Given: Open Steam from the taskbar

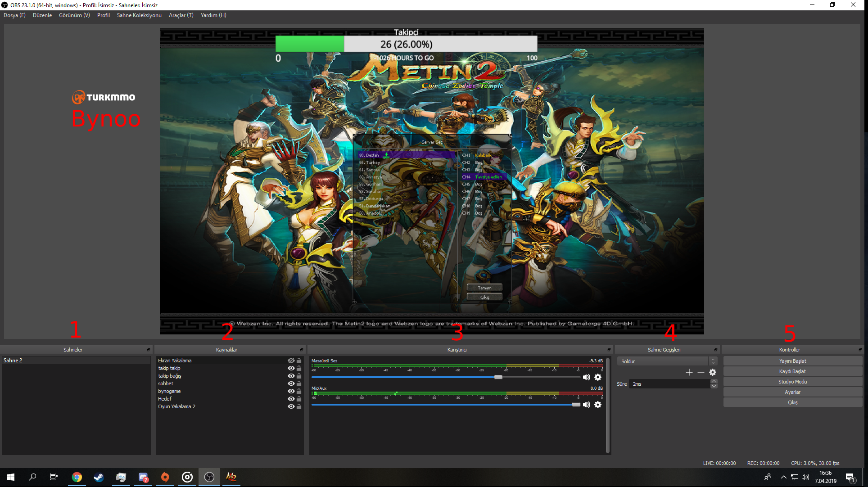Looking at the screenshot, I should click(x=99, y=477).
